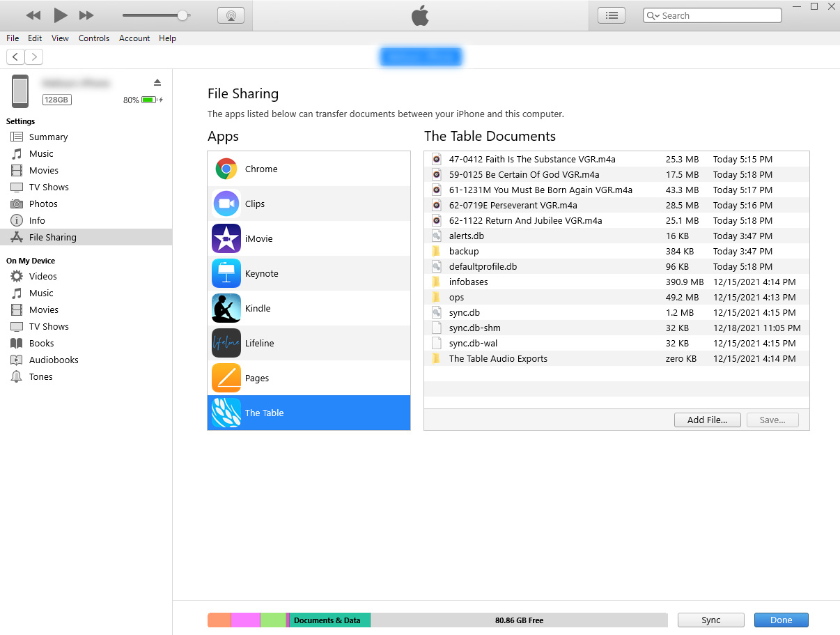
Task: Select the sync.db-wal file
Action: [616, 343]
